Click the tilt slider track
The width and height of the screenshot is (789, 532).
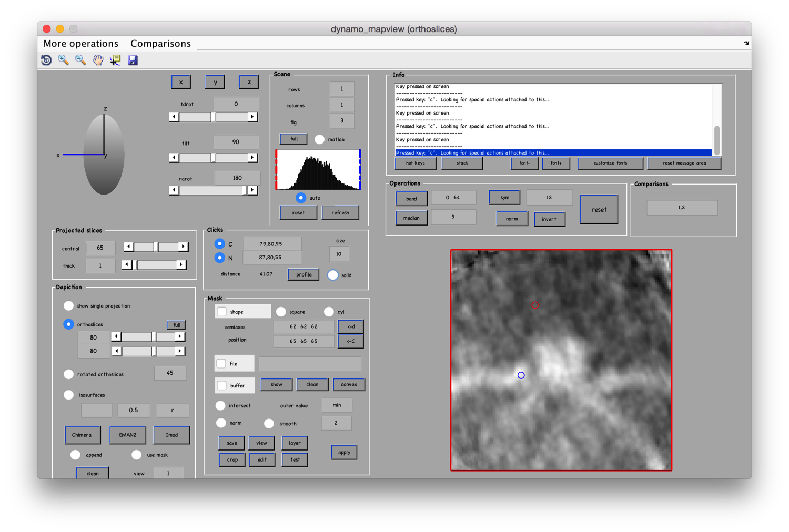pyautogui.click(x=213, y=158)
